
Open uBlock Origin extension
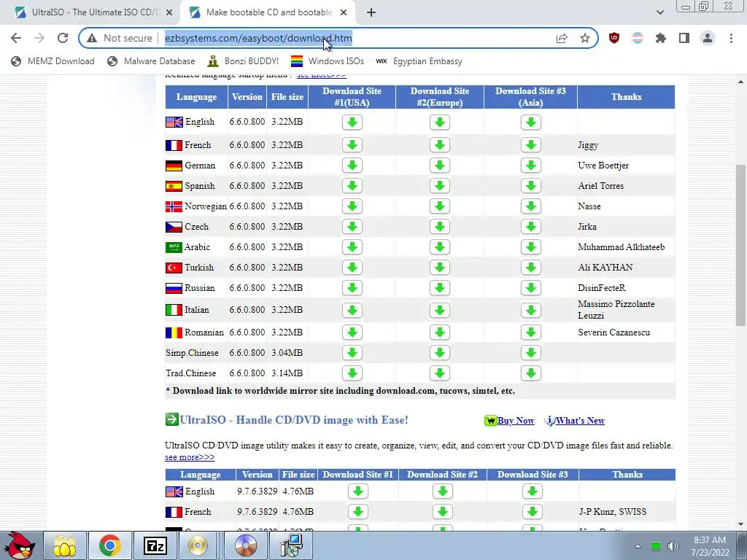coord(614,38)
